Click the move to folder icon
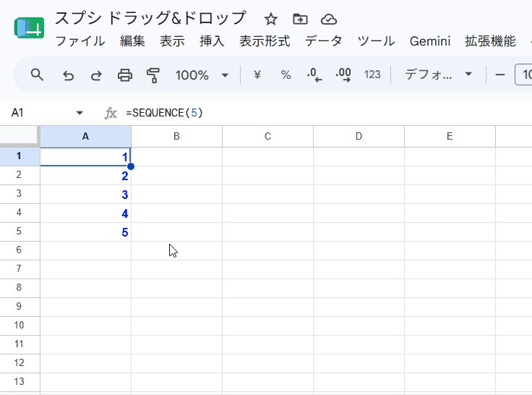 tap(300, 20)
